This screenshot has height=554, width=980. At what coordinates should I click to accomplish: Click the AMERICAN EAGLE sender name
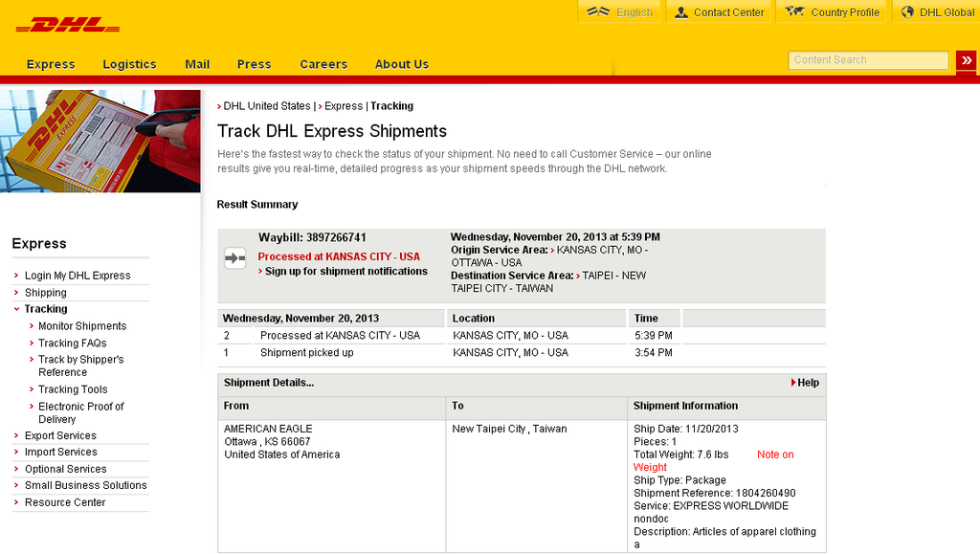coord(268,429)
